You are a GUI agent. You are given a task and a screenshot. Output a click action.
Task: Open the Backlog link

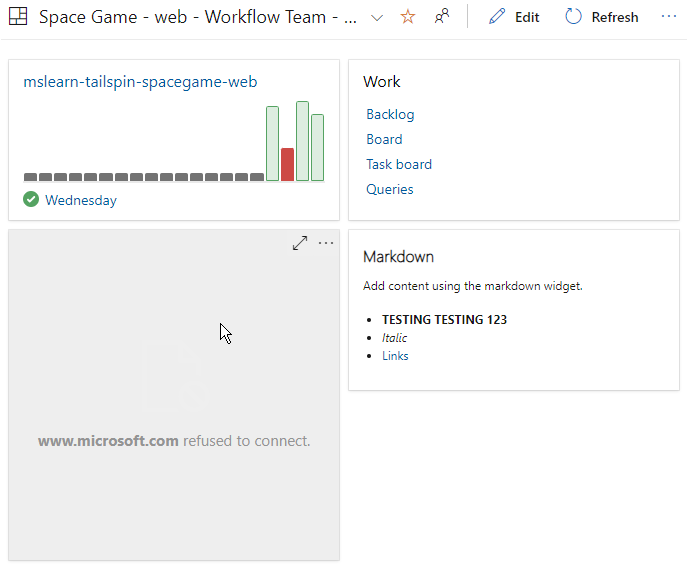point(390,114)
